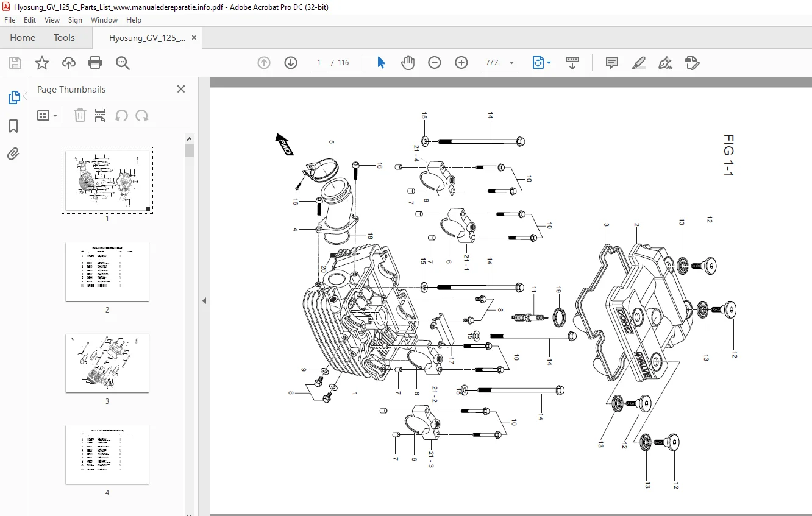
Task: Go to the next page
Action: click(x=291, y=63)
